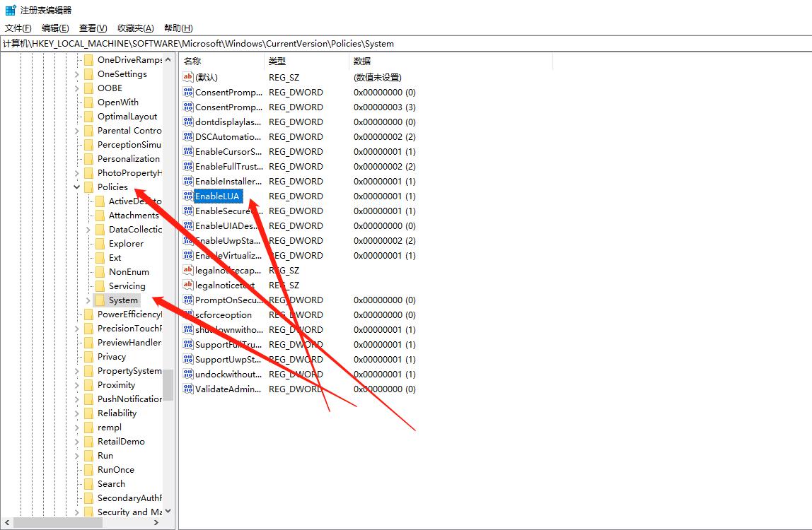Click the NonEnum folder icon
This screenshot has height=530, width=812.
pos(100,272)
